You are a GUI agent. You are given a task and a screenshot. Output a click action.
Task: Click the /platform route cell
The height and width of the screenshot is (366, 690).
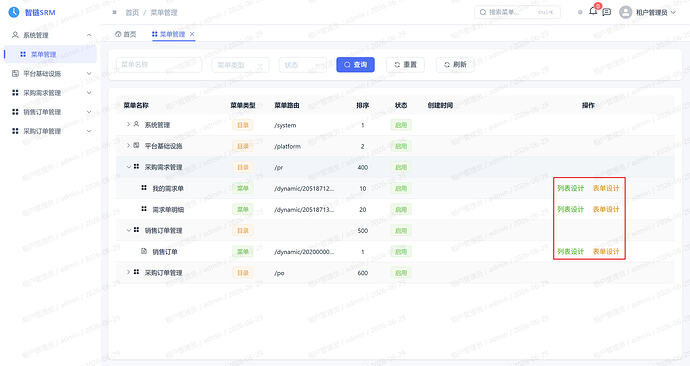pyautogui.click(x=287, y=146)
